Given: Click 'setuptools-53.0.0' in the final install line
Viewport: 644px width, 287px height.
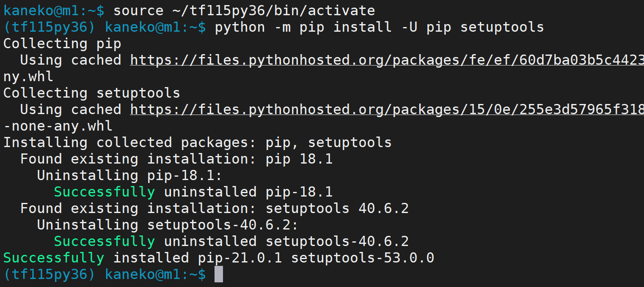Looking at the screenshot, I should [x=363, y=258].
